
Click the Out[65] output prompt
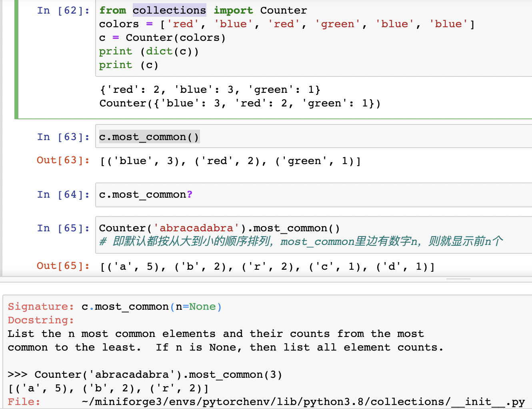point(63,266)
